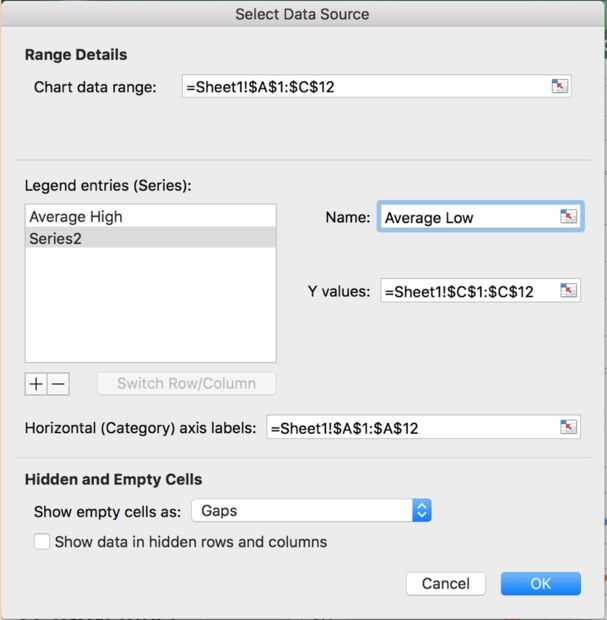607x620 pixels.
Task: Select Average High in legend entries
Action: pyautogui.click(x=76, y=217)
